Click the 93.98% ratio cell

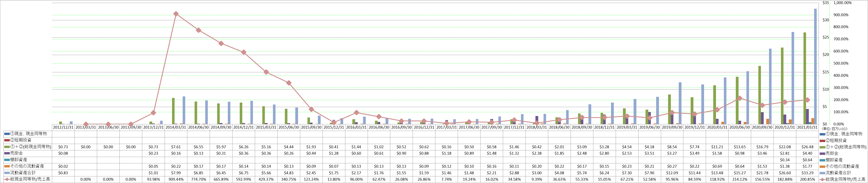[x=153, y=179]
